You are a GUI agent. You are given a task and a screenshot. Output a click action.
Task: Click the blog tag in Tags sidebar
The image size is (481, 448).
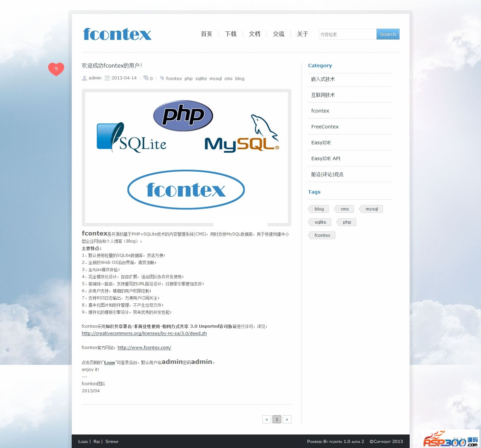click(318, 209)
